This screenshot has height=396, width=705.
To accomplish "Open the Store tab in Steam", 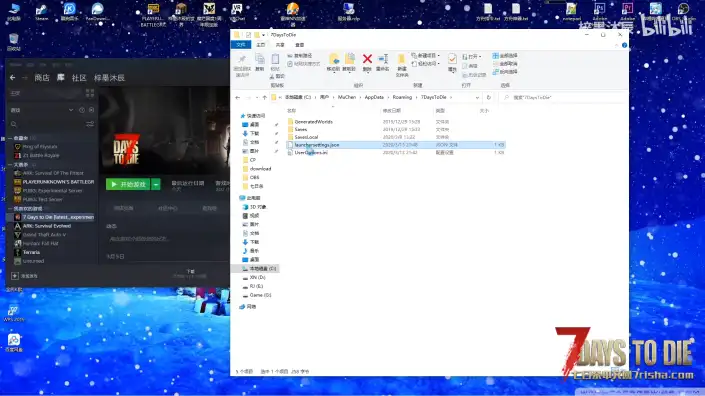I will point(42,78).
